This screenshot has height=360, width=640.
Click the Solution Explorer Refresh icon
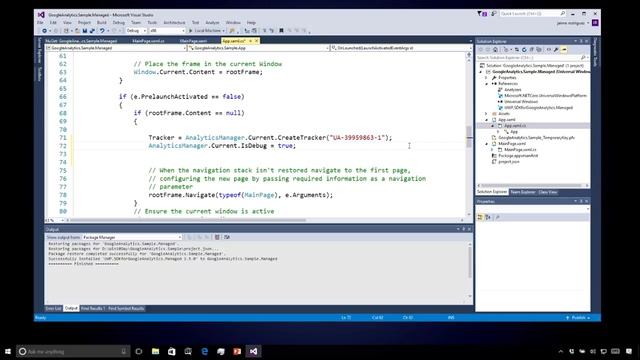(524, 49)
